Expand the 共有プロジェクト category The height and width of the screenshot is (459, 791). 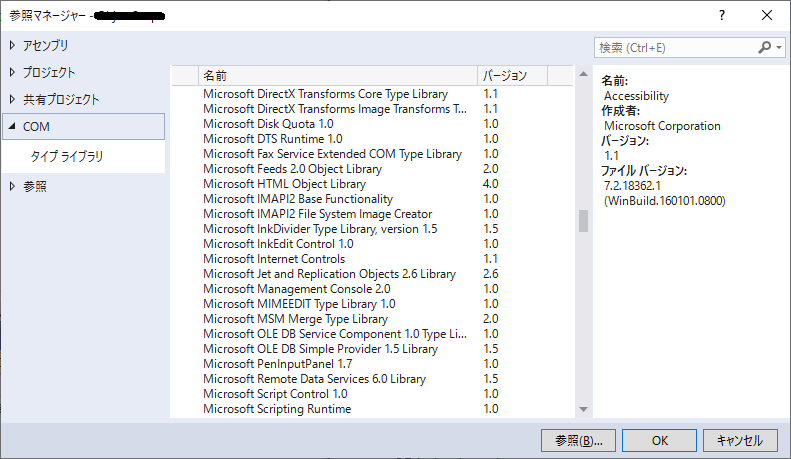pos(12,99)
